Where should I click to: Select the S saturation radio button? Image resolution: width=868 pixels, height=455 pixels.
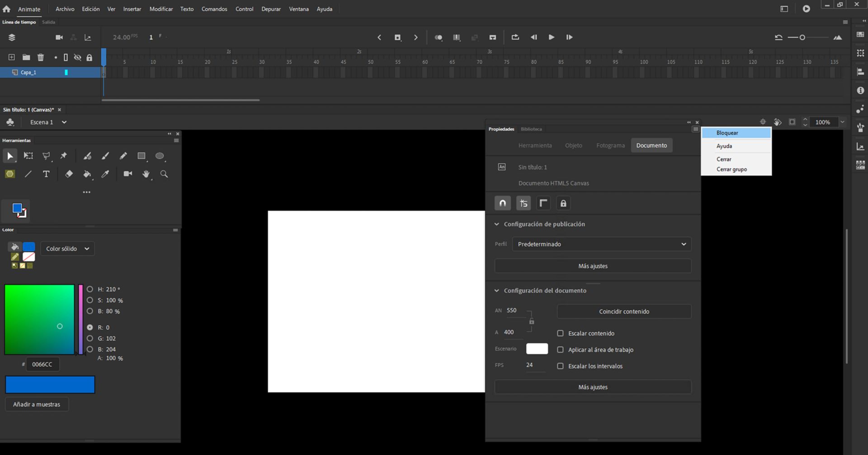coord(90,300)
